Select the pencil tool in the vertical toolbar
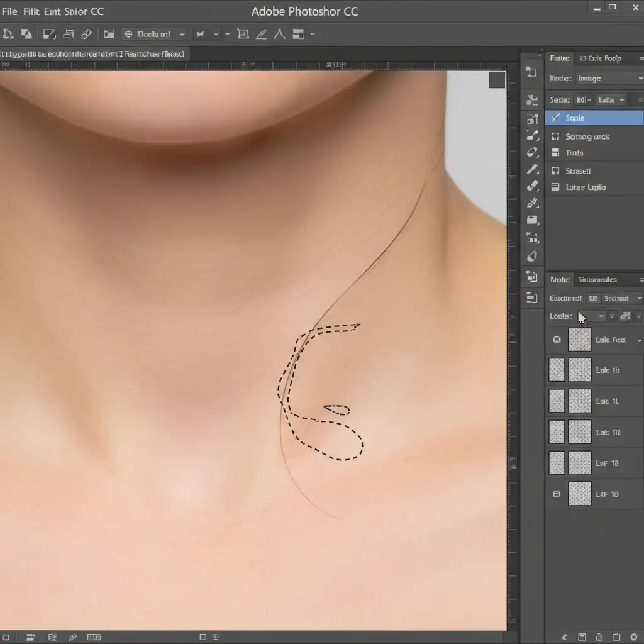The height and width of the screenshot is (644, 644). point(533,169)
